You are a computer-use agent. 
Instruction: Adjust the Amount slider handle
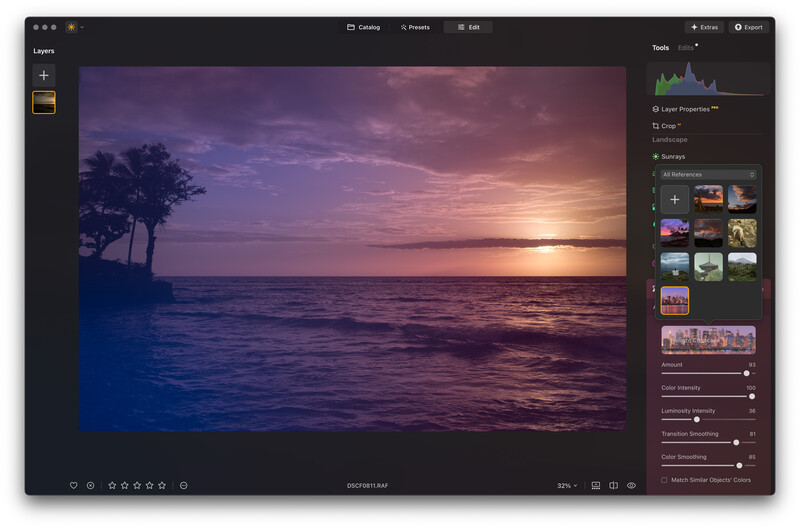coord(746,373)
